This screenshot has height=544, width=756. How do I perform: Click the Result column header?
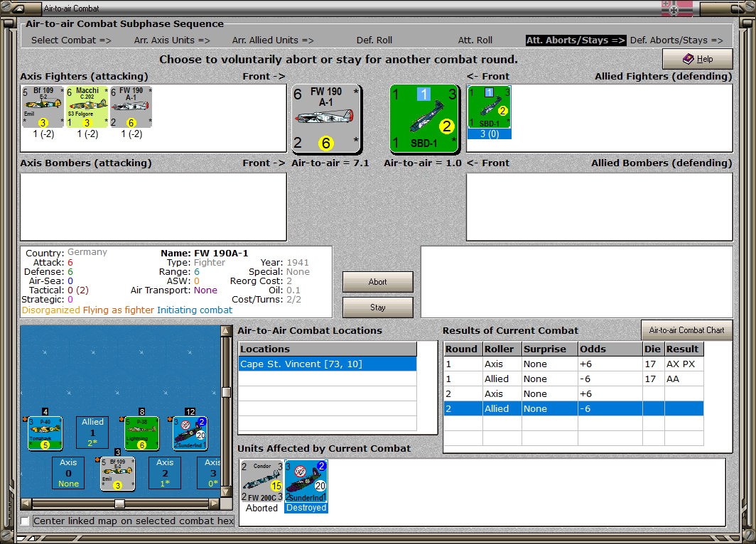(684, 349)
